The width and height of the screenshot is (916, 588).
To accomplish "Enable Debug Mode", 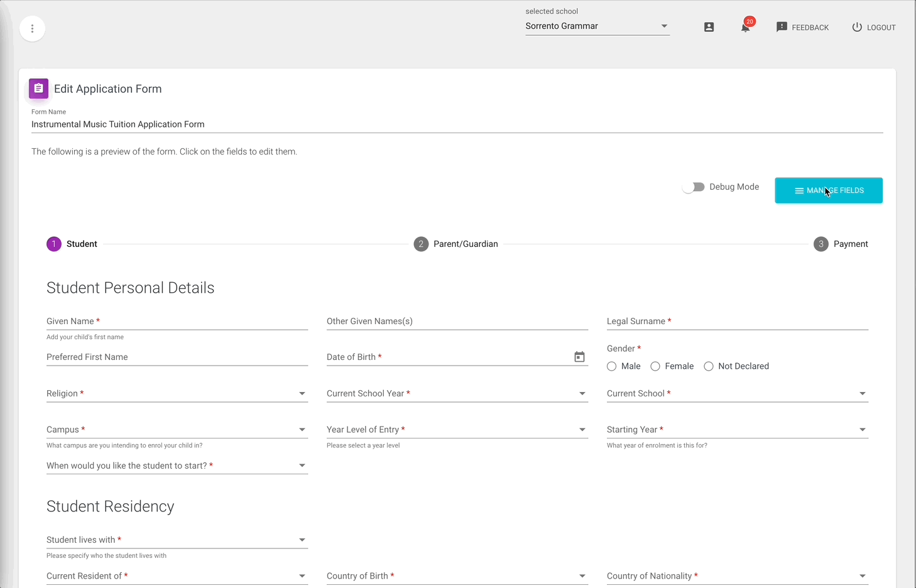I will point(693,187).
